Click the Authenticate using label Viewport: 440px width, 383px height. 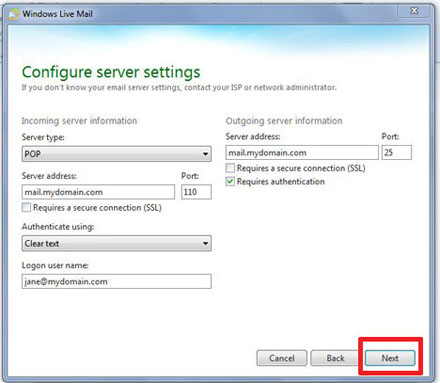tap(58, 227)
